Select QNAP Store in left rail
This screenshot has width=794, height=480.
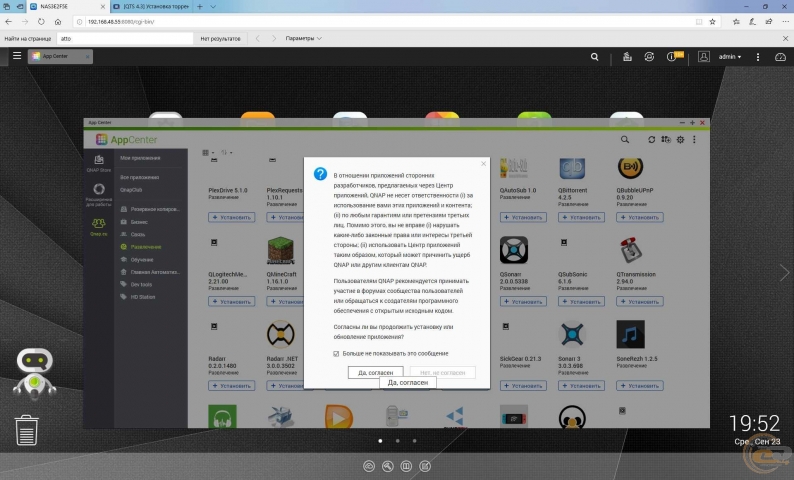(99, 163)
